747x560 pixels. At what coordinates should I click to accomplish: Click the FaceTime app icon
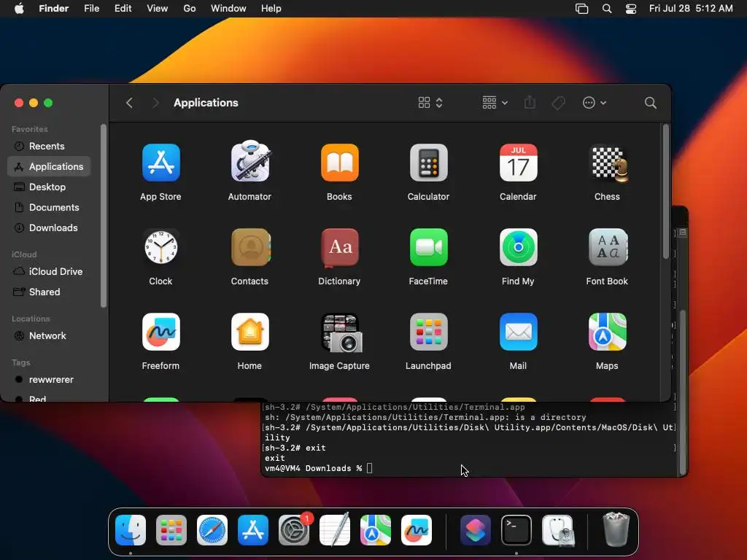pyautogui.click(x=429, y=247)
